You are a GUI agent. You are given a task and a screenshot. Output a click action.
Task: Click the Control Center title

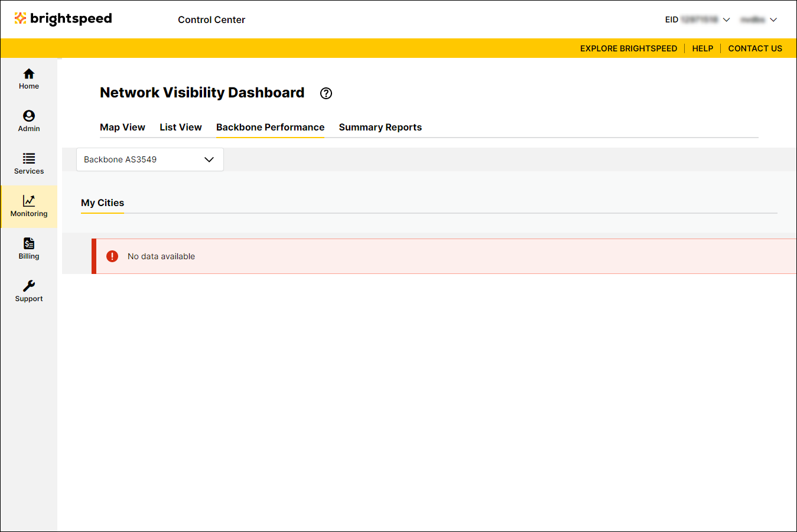(x=212, y=19)
